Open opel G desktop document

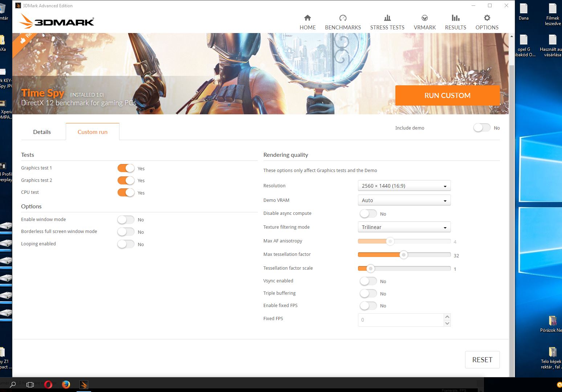[x=524, y=46]
